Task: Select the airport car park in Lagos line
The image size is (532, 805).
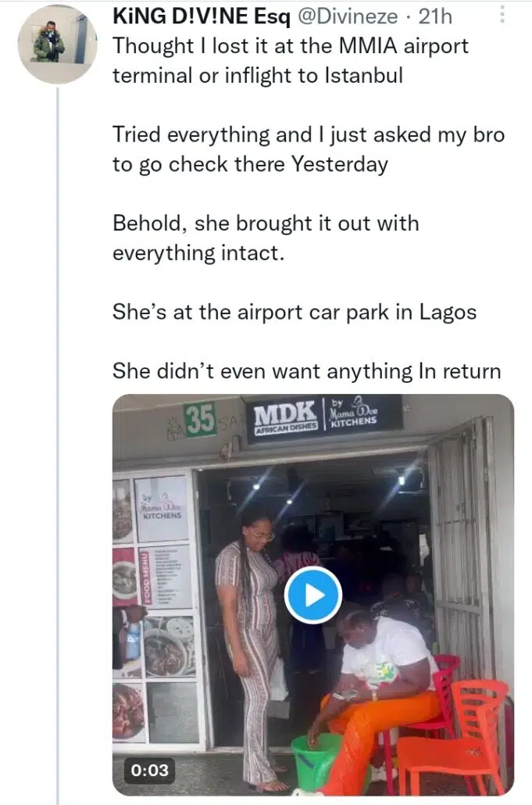Action: point(294,311)
